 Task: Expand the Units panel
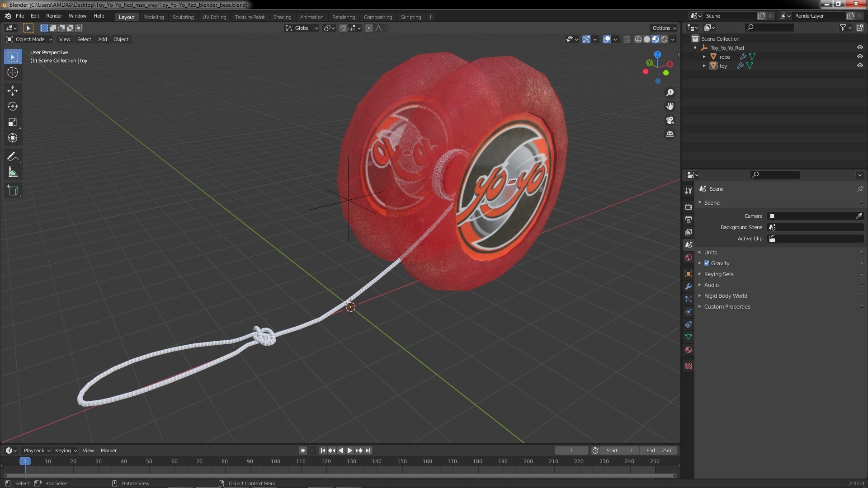coord(710,253)
